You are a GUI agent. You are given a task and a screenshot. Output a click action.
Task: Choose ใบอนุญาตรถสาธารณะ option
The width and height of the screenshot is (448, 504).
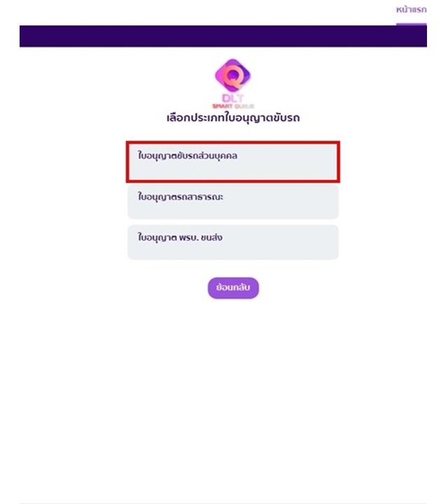click(x=233, y=202)
